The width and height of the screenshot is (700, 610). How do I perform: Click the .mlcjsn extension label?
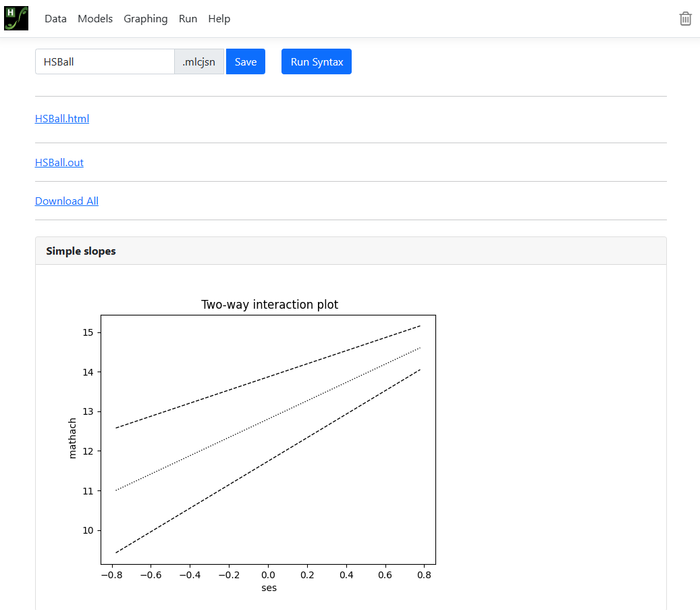198,61
